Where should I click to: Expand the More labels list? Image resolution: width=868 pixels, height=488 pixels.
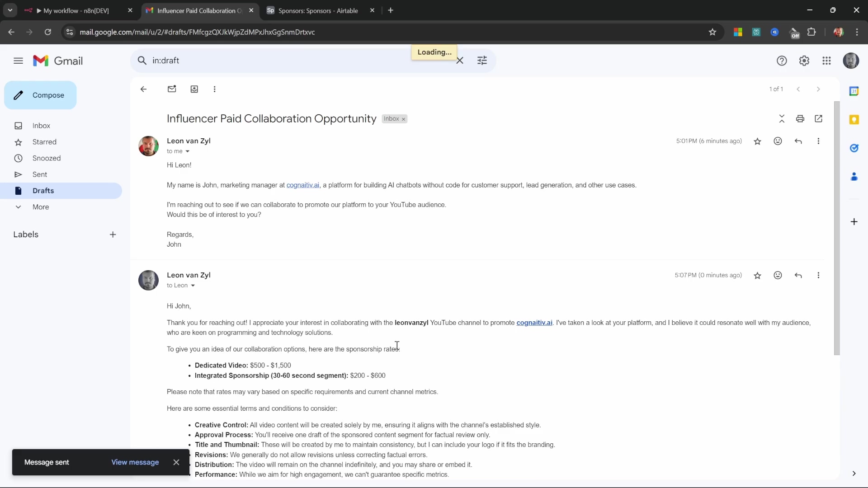click(40, 207)
